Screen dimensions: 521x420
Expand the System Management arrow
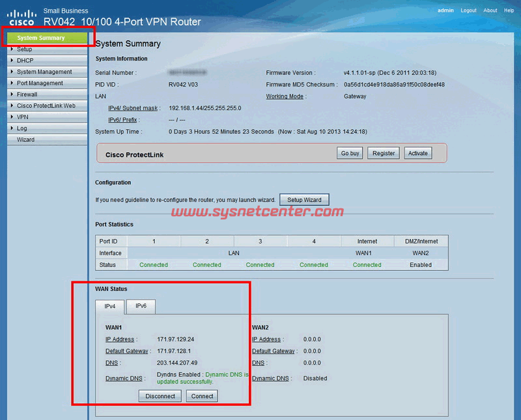point(12,72)
